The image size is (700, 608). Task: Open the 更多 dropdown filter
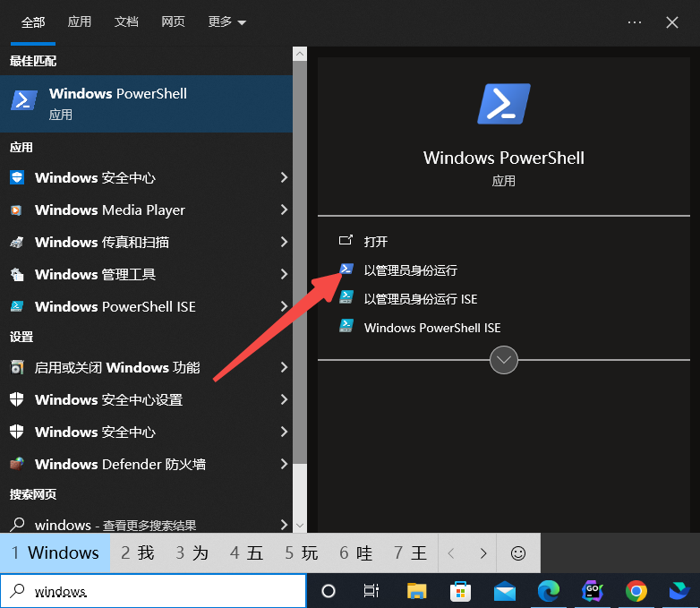click(x=226, y=21)
